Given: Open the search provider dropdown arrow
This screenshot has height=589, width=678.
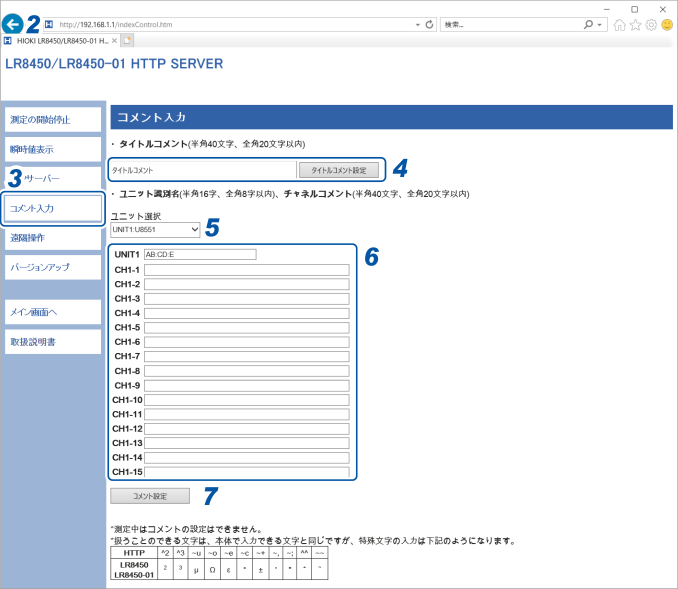Looking at the screenshot, I should (600, 25).
